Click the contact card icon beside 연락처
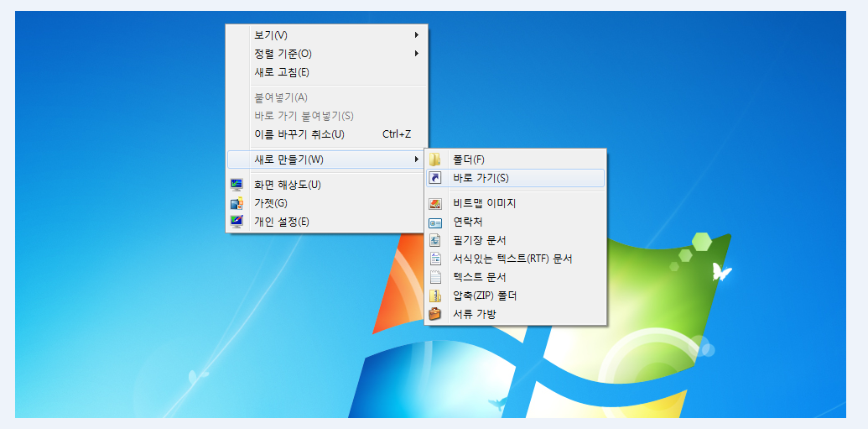This screenshot has height=429, width=868. click(435, 222)
